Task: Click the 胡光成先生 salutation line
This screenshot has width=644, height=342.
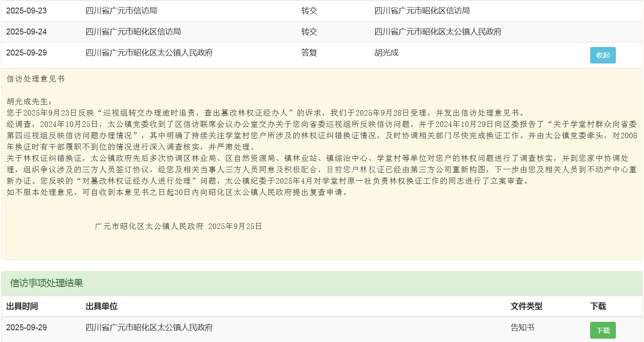Action: click(29, 102)
